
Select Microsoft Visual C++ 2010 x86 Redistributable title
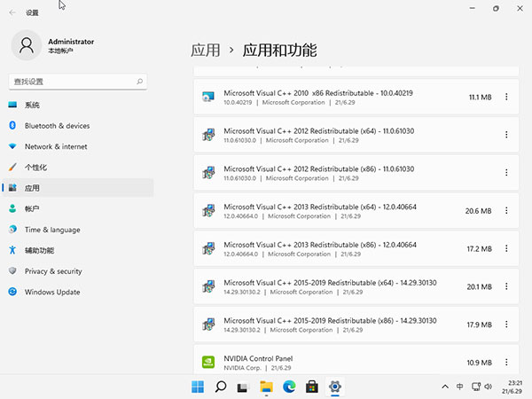tap(318, 93)
